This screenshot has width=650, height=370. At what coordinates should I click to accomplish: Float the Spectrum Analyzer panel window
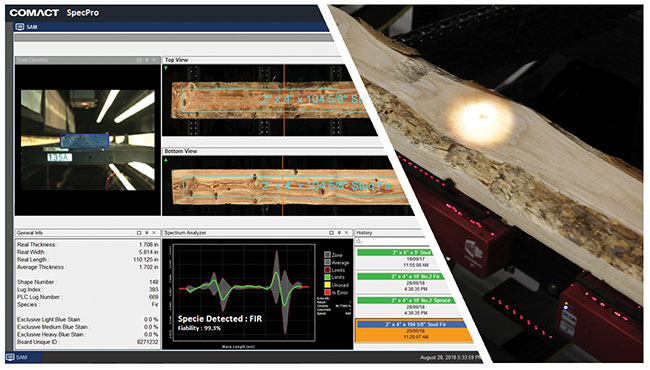[x=331, y=233]
